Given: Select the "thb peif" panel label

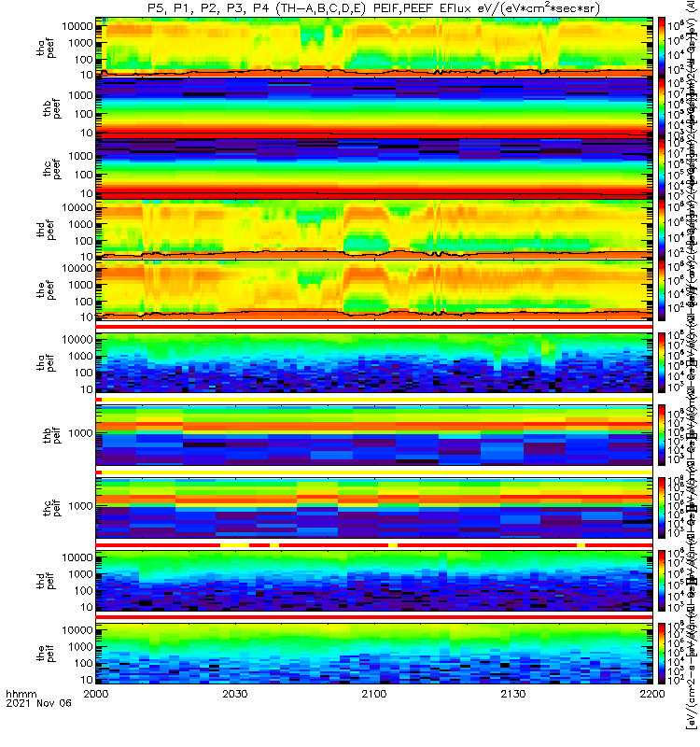Looking at the screenshot, I should tap(52, 435).
